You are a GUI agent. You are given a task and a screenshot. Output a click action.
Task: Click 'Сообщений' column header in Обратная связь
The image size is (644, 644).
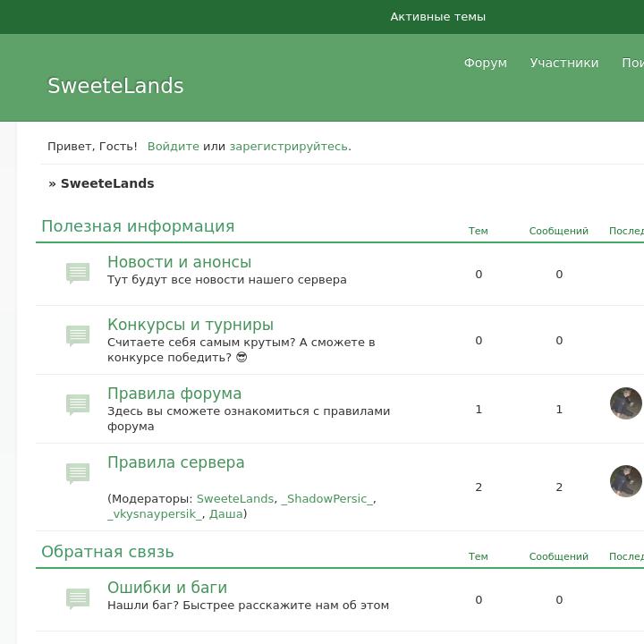pyautogui.click(x=558, y=556)
